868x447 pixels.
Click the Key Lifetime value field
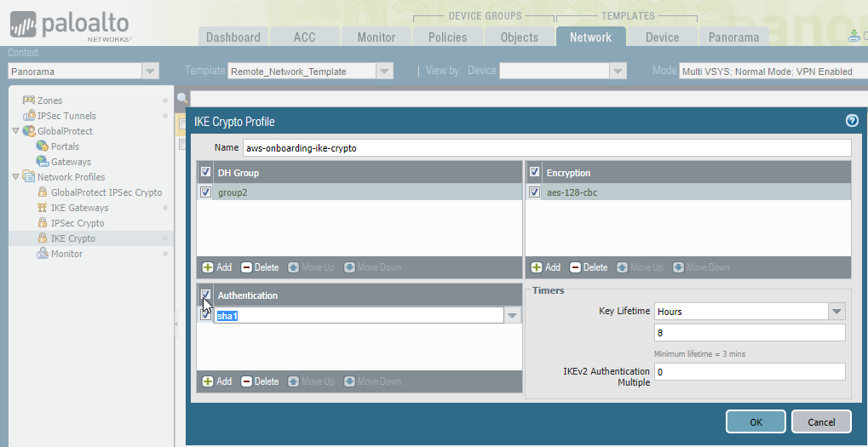tap(750, 333)
